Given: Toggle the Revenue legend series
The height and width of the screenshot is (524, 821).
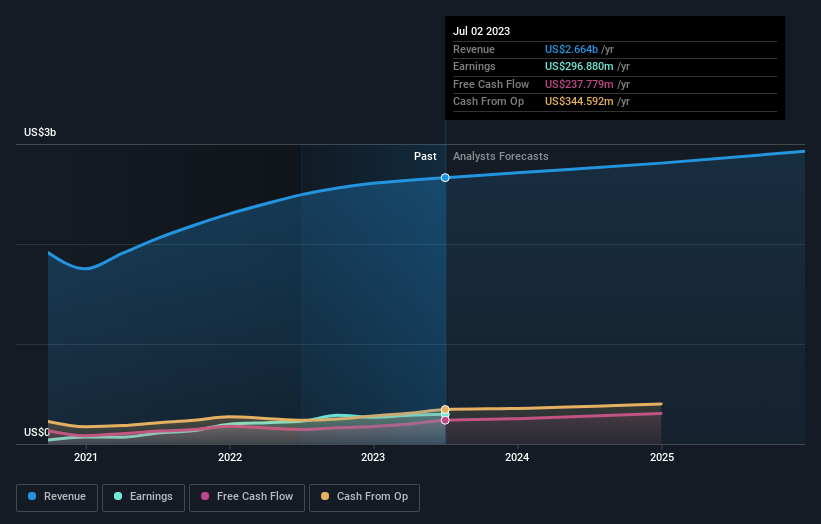Looking at the screenshot, I should [x=57, y=497].
